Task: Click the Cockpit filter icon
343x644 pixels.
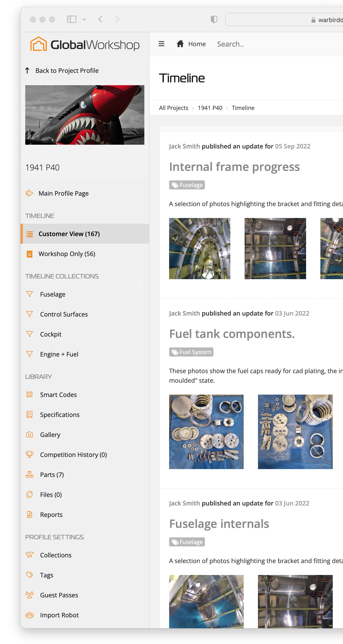Action: pyautogui.click(x=30, y=334)
